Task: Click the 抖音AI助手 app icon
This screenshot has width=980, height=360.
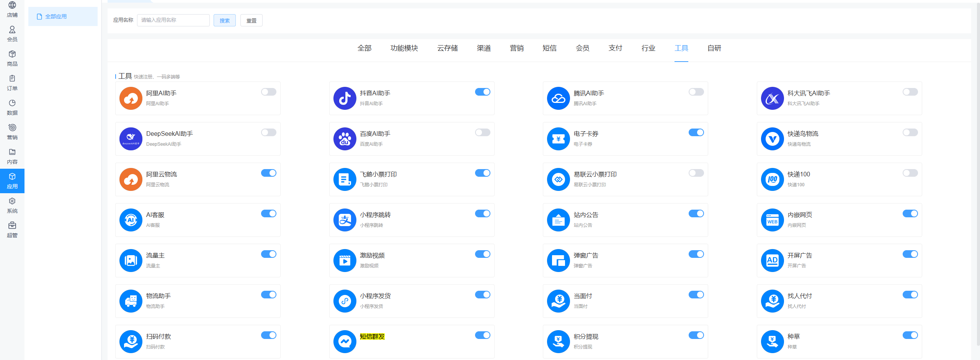Action: click(345, 98)
